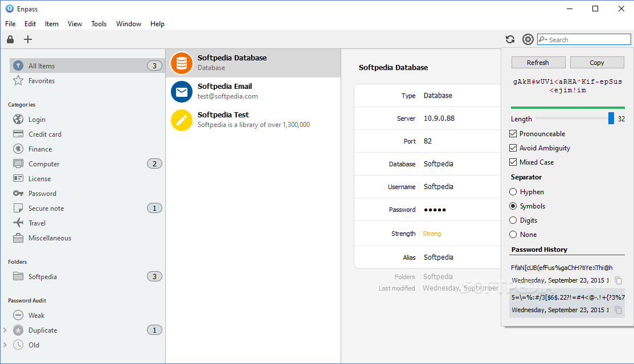Click the Alias value Softpedia
The image size is (634, 364).
coord(438,257)
